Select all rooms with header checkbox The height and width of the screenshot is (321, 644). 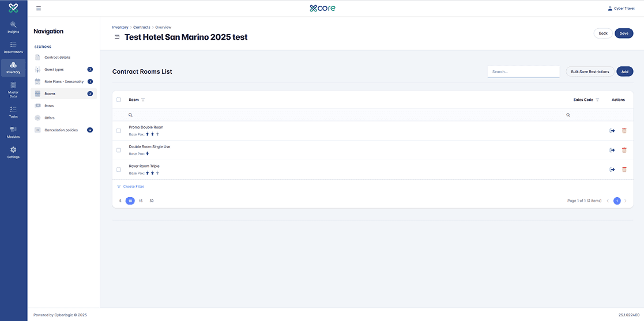tap(119, 100)
